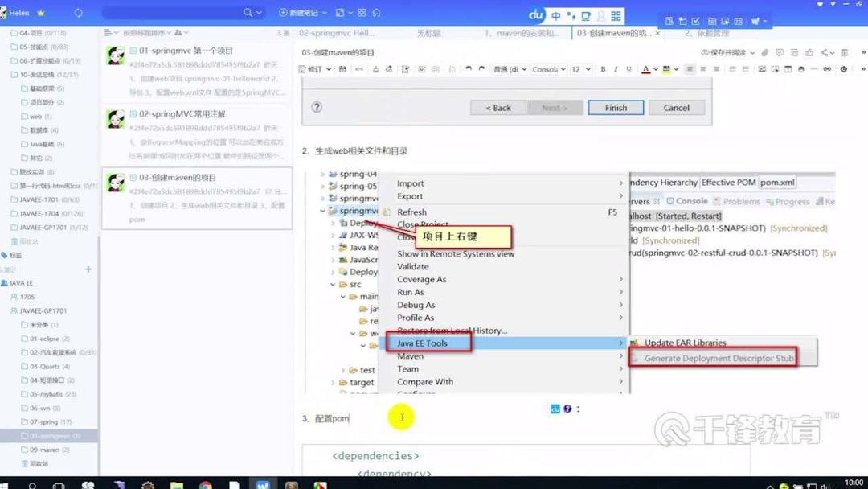Screen dimensions: 868x489
Task: Insert a hyperlink using the link icon
Action: 828,69
